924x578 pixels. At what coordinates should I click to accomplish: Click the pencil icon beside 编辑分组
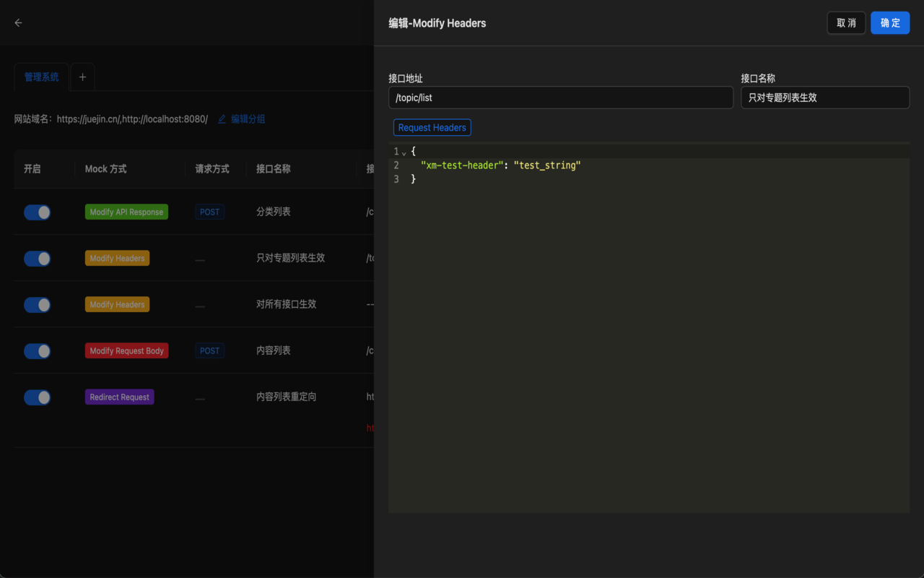coord(221,118)
